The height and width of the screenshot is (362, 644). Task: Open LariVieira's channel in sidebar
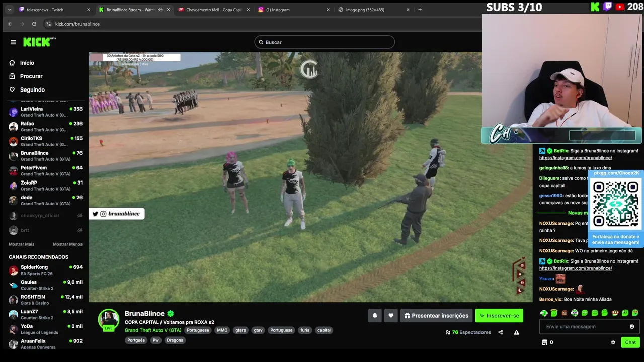click(45, 112)
